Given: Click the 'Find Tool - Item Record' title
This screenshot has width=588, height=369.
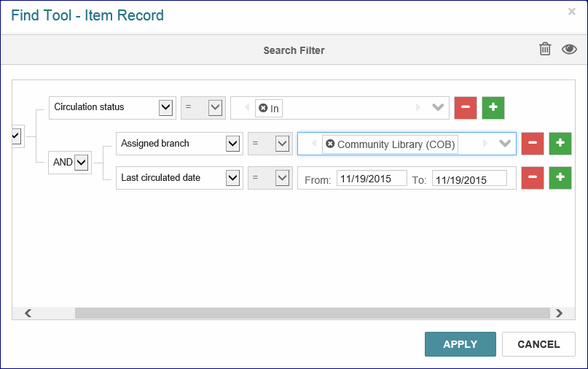Looking at the screenshot, I should 87,15.
